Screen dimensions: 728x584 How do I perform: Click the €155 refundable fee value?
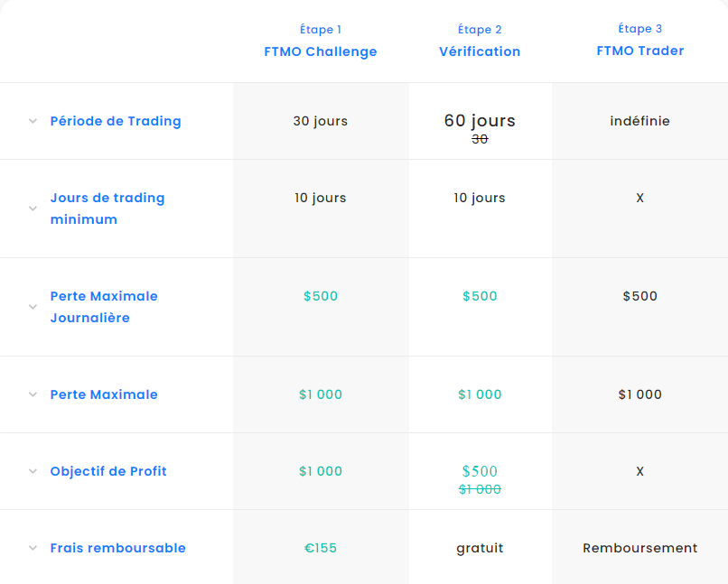click(x=321, y=548)
